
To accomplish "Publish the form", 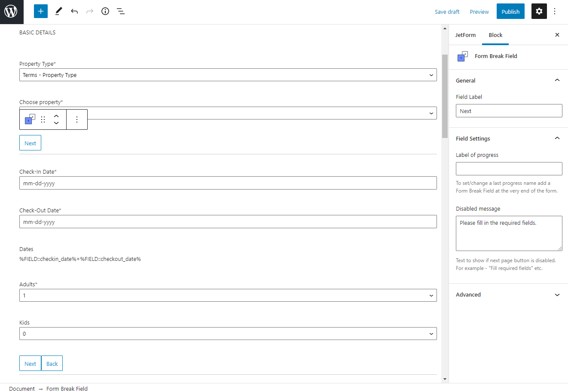I will 510,11.
